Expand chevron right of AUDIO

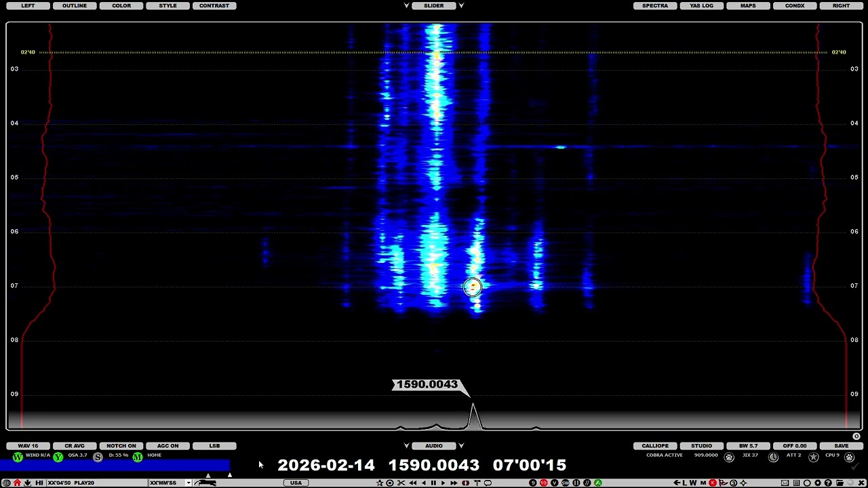(x=461, y=446)
